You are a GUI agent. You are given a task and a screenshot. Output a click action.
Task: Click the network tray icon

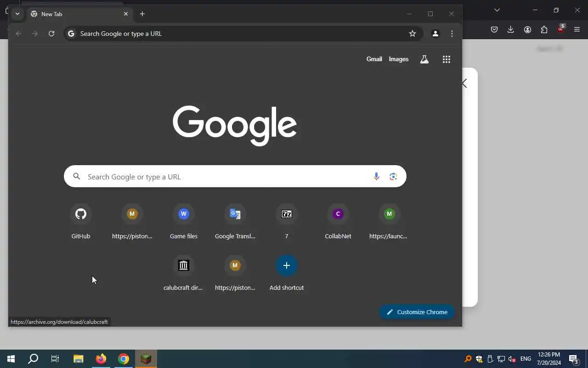(501, 359)
